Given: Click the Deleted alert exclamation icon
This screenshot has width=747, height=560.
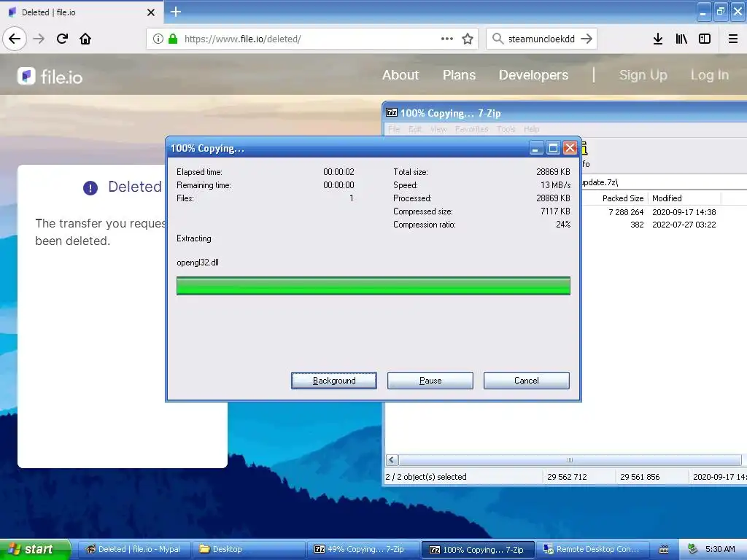Looking at the screenshot, I should tap(90, 188).
